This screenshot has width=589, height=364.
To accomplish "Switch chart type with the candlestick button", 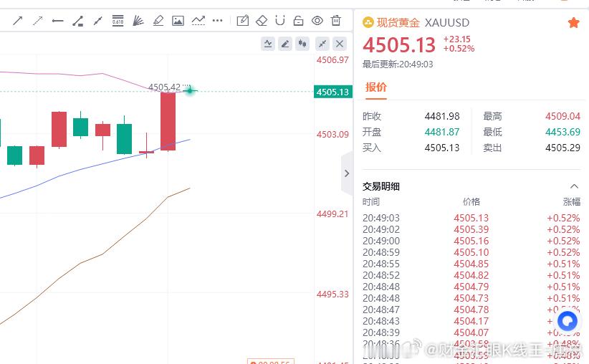I will tap(303, 44).
